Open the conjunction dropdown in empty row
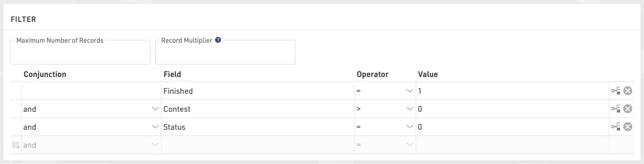The image size is (644, 164). pos(155,145)
